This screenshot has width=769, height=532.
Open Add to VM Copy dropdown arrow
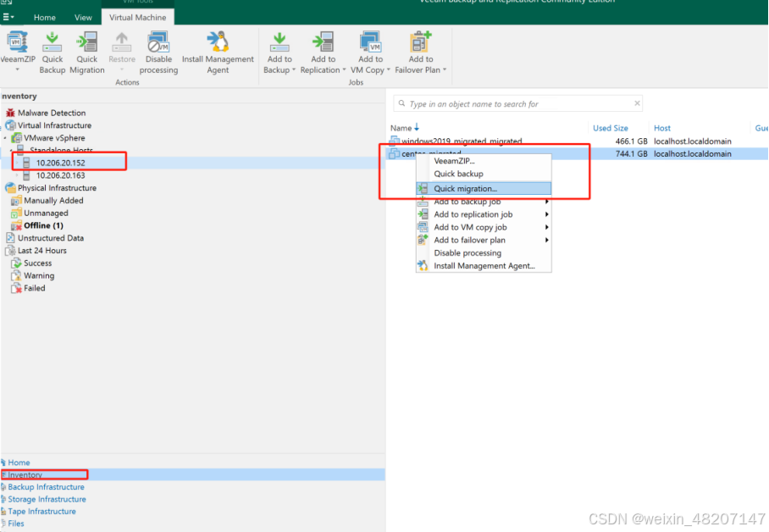(x=389, y=69)
